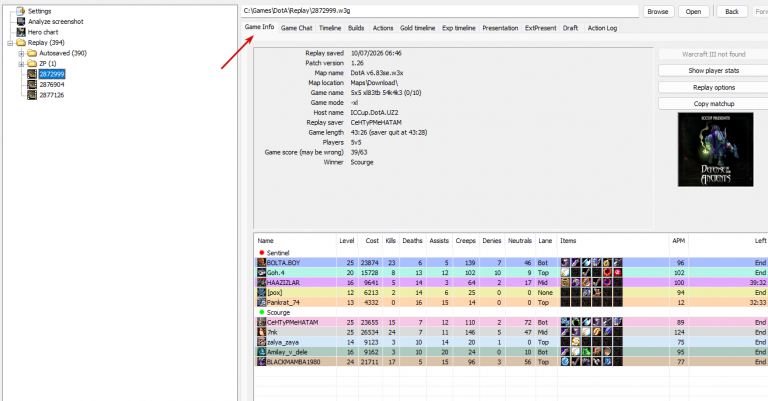Click the hero portrait next to Goh.4

pos(262,273)
